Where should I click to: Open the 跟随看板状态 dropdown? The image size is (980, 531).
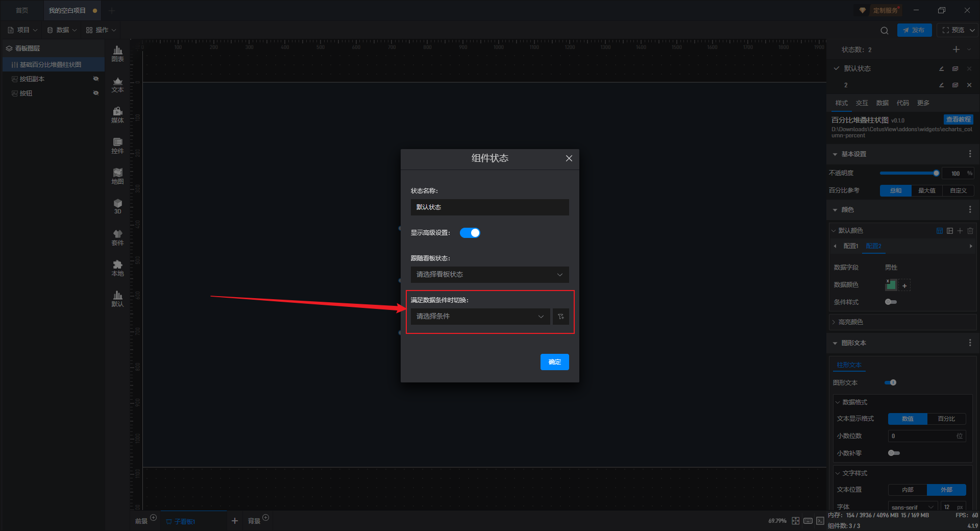tap(490, 275)
